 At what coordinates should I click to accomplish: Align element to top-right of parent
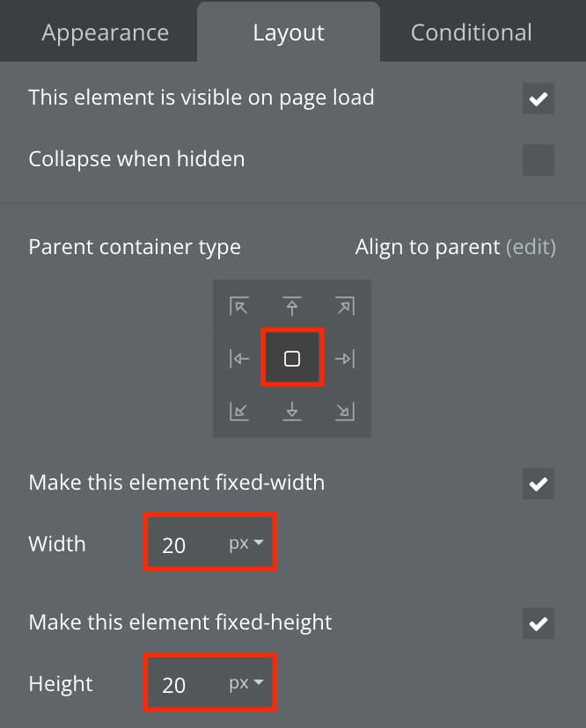tap(345, 307)
